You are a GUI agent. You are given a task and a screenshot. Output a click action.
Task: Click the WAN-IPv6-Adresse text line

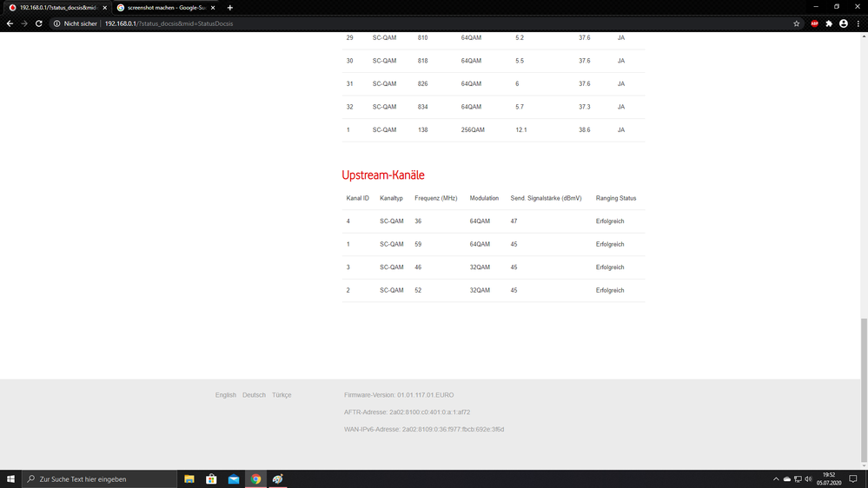pos(424,429)
